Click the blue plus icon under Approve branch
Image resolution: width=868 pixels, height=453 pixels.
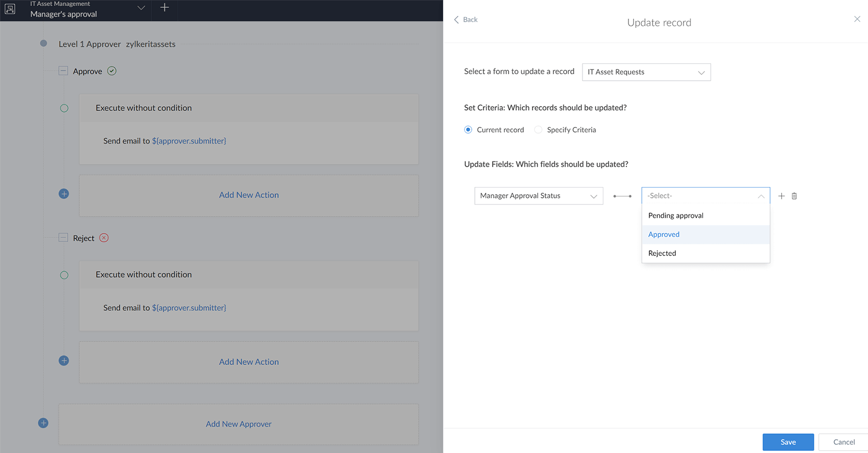64,193
